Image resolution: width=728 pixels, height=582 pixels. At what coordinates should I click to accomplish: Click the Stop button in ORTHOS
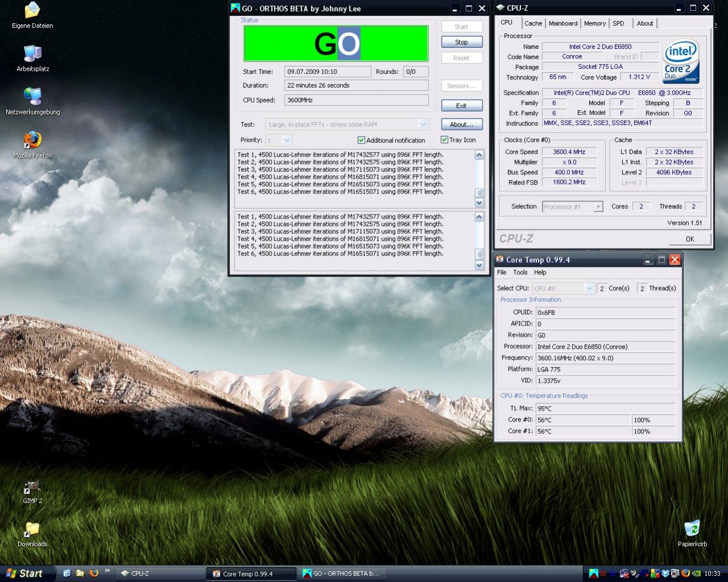click(462, 42)
